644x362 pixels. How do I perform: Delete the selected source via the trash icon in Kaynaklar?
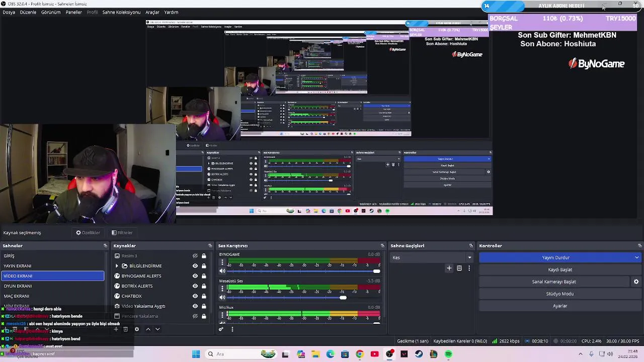coord(125,329)
